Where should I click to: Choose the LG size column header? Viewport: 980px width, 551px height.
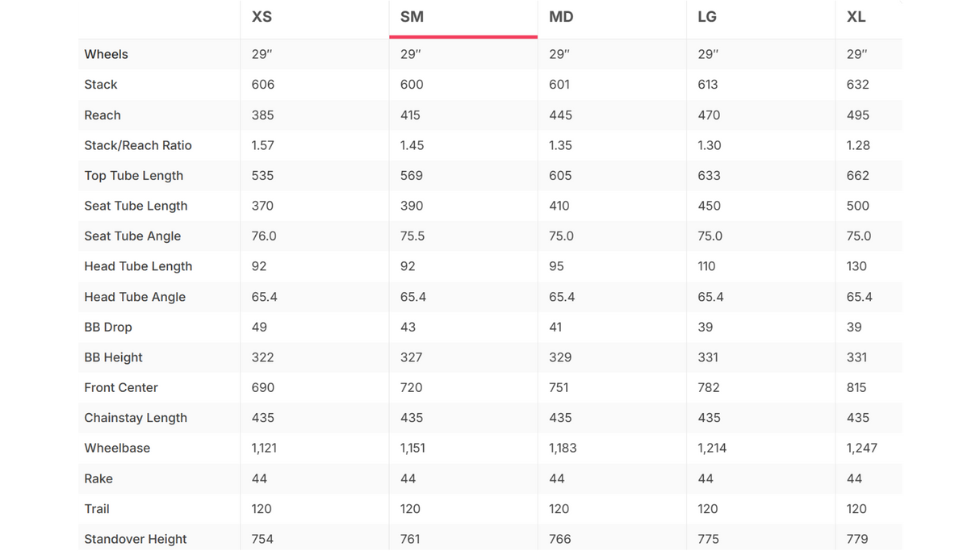click(707, 17)
